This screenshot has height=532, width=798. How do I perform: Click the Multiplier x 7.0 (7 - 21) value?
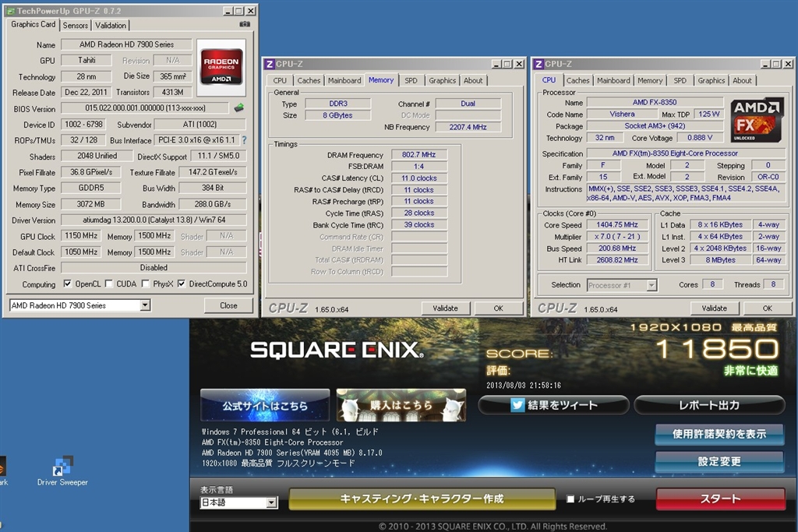pyautogui.click(x=617, y=236)
